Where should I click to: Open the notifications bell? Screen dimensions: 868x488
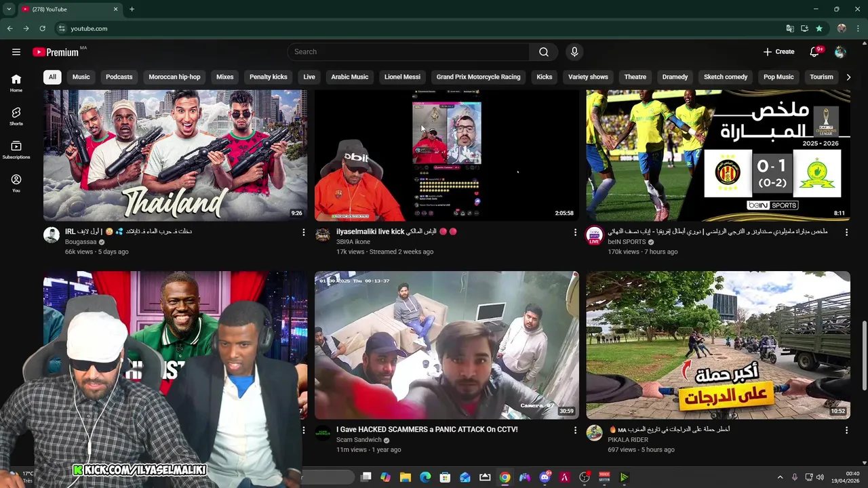pos(815,52)
